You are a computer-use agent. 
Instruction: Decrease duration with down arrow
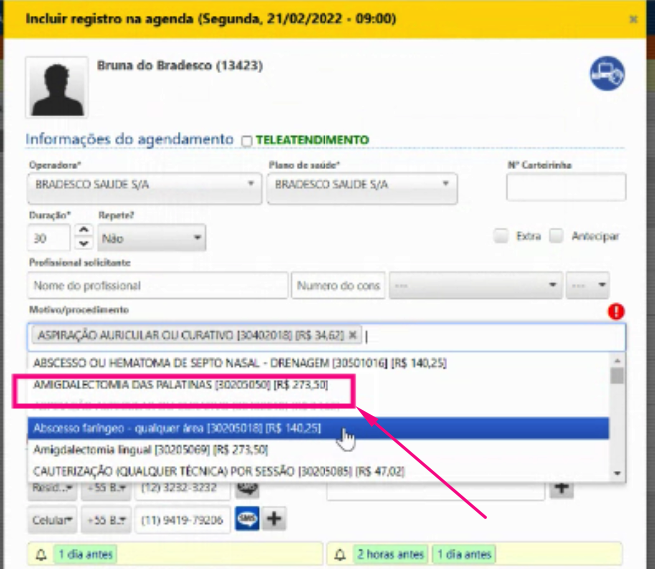click(84, 243)
